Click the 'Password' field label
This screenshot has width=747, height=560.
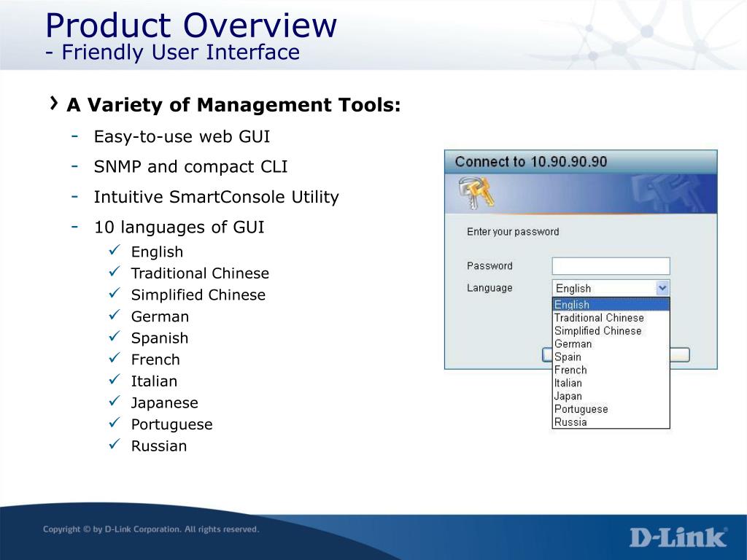[489, 265]
